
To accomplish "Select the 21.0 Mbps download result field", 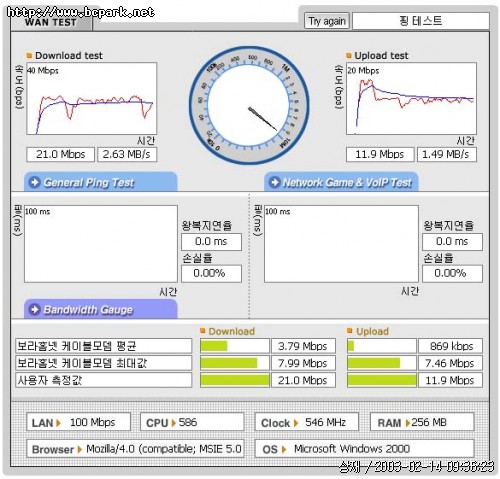I will (60, 154).
